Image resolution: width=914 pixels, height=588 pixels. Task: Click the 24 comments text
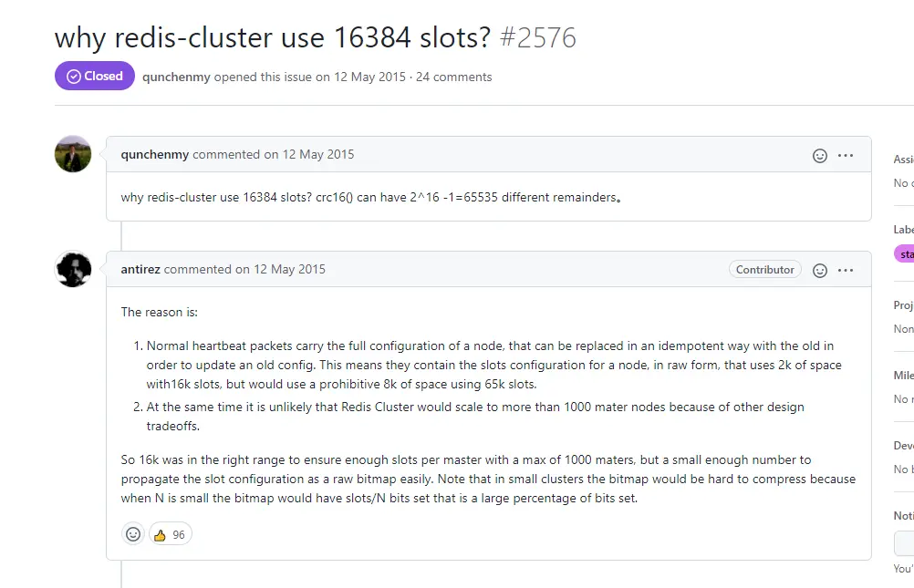454,77
